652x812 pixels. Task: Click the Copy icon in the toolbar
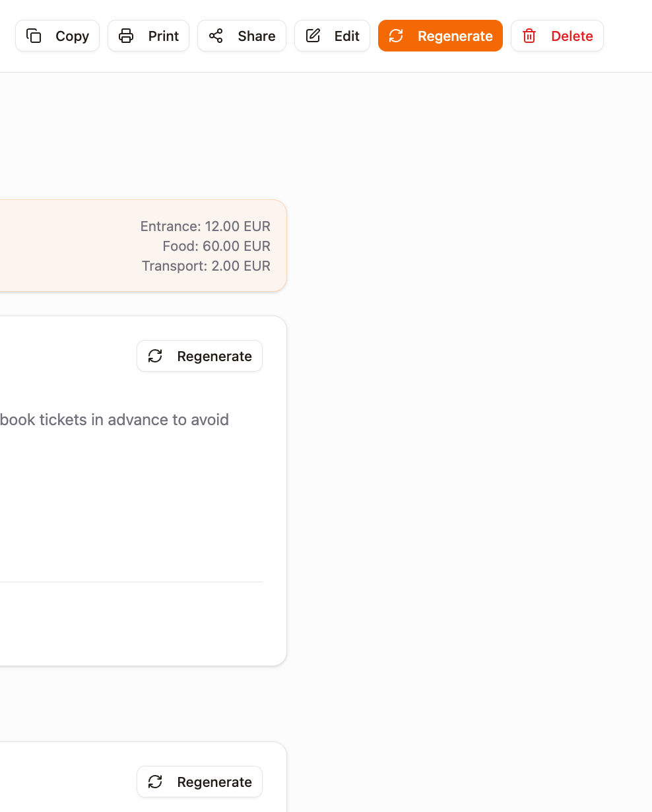coord(34,36)
